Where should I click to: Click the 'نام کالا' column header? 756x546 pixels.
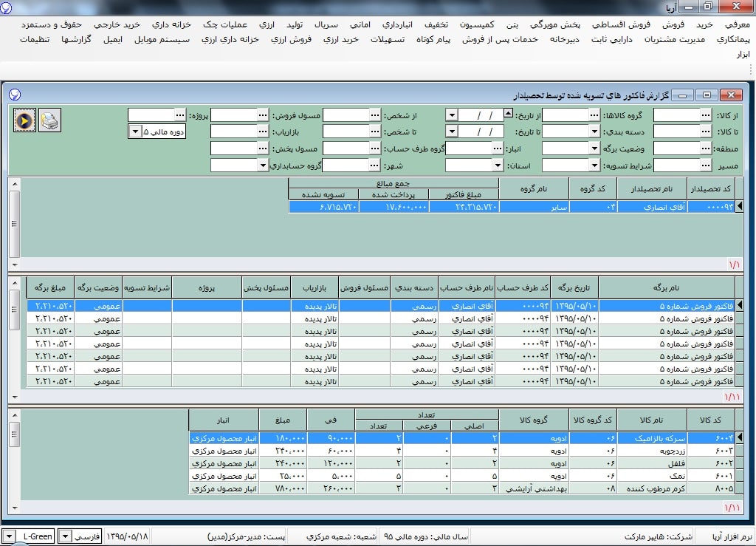point(652,420)
